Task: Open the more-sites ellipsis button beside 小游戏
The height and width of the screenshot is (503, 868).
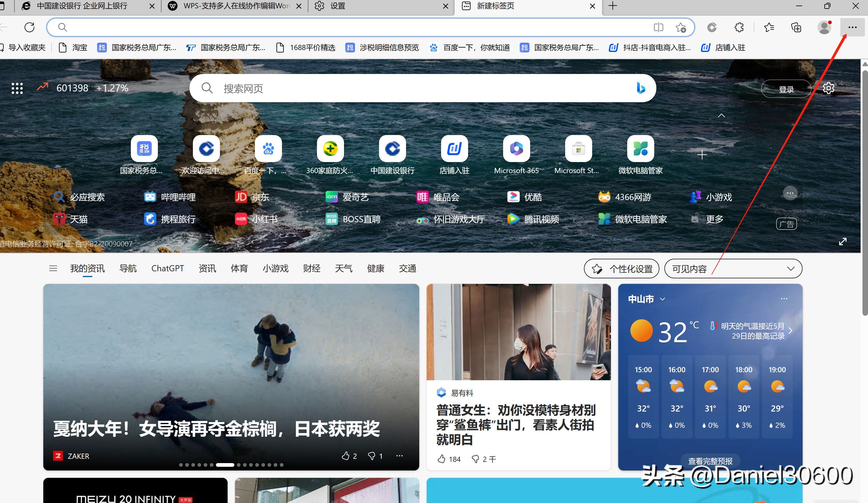Action: point(790,193)
